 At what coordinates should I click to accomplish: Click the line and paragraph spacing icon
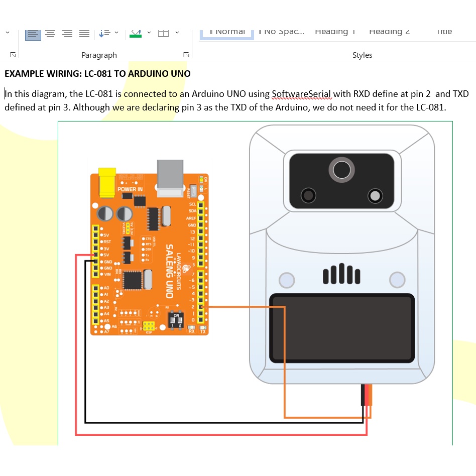point(104,33)
